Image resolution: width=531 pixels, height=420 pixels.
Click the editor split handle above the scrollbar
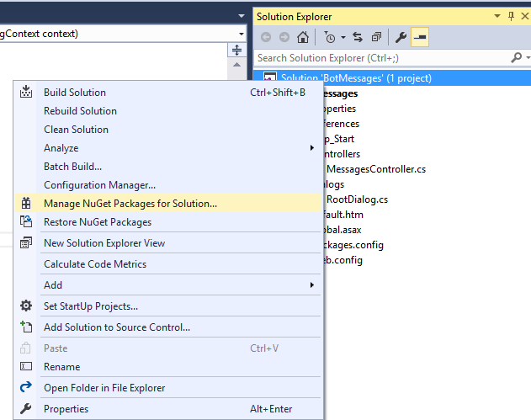(236, 51)
